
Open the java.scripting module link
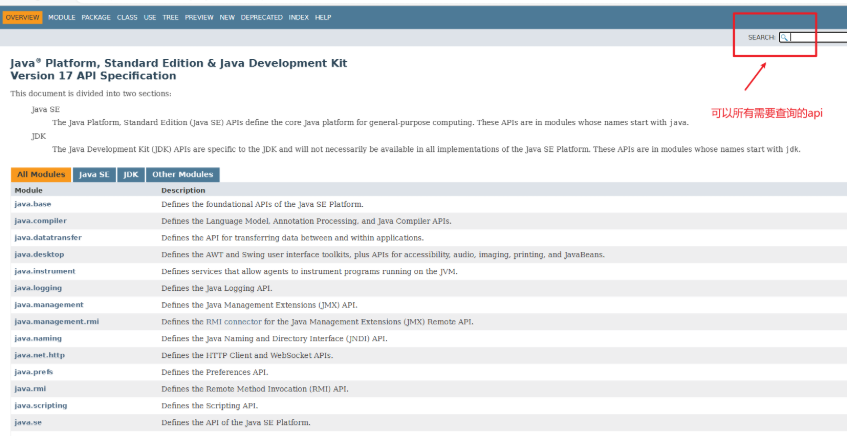pyautogui.click(x=41, y=405)
